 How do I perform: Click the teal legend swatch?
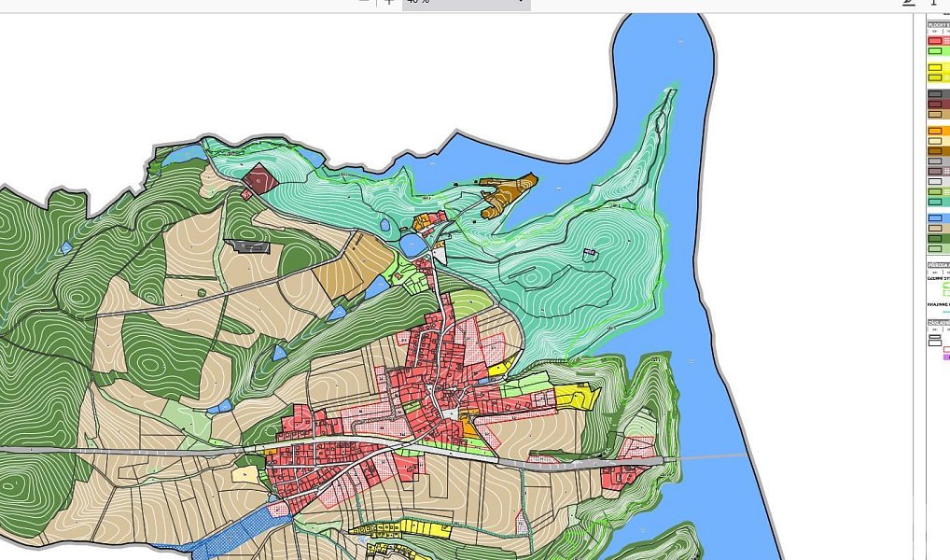tap(934, 202)
